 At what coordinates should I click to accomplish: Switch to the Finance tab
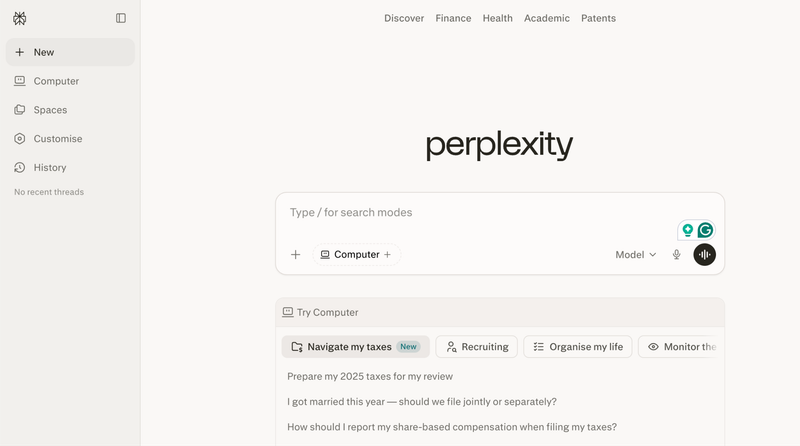pyautogui.click(x=453, y=18)
